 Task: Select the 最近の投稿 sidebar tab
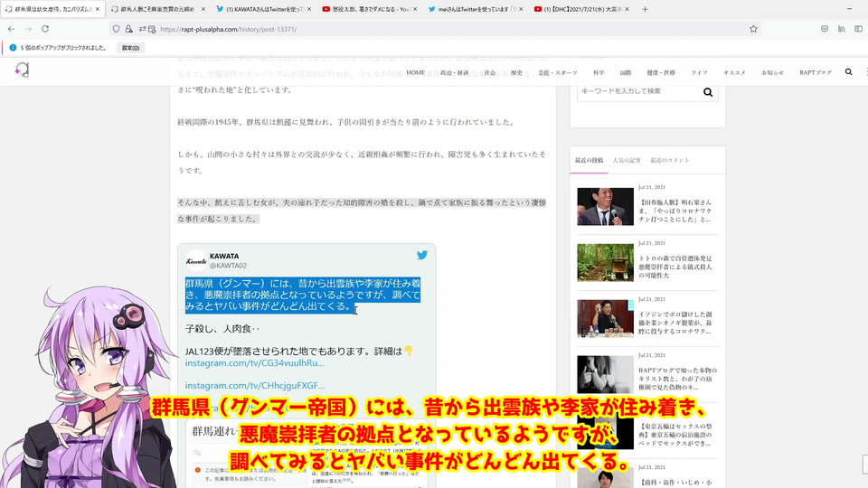[589, 160]
